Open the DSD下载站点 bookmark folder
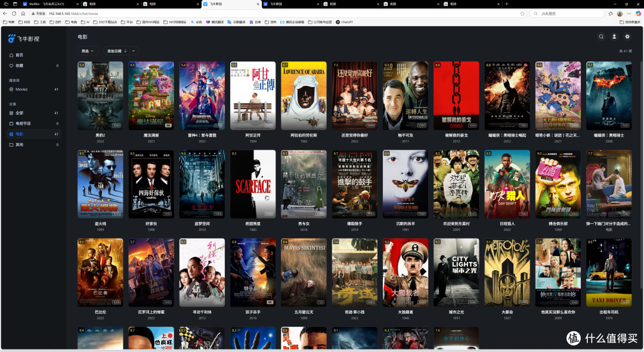The image size is (644, 352). tap(105, 22)
